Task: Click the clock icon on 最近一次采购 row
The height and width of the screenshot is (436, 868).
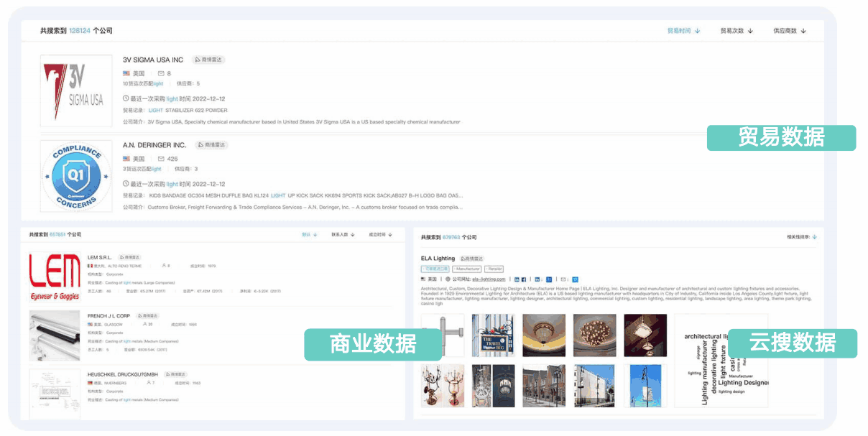Action: tap(126, 97)
